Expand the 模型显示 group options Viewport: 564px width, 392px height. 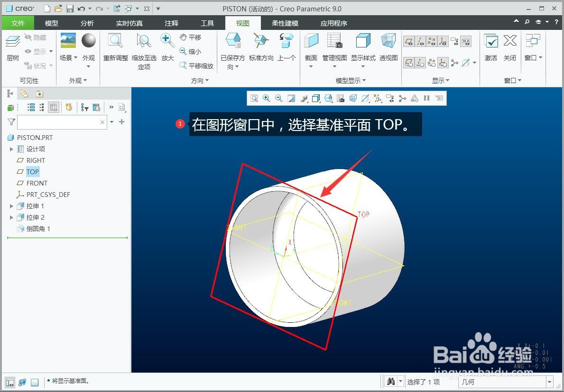351,80
